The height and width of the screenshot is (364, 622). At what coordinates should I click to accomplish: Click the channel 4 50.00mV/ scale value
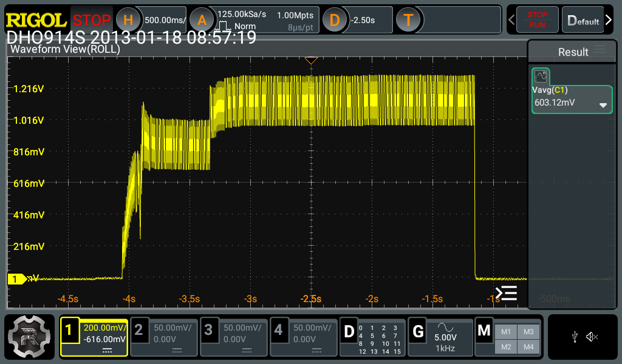coord(312,328)
